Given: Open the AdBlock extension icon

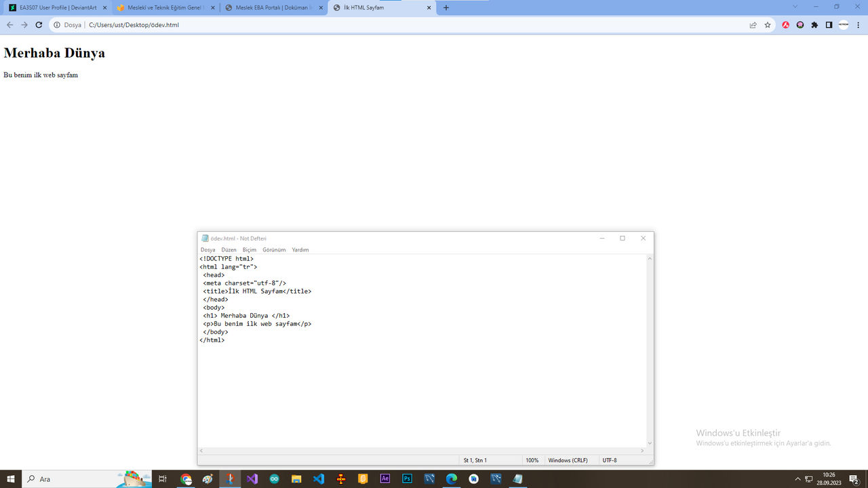Looking at the screenshot, I should tap(785, 24).
